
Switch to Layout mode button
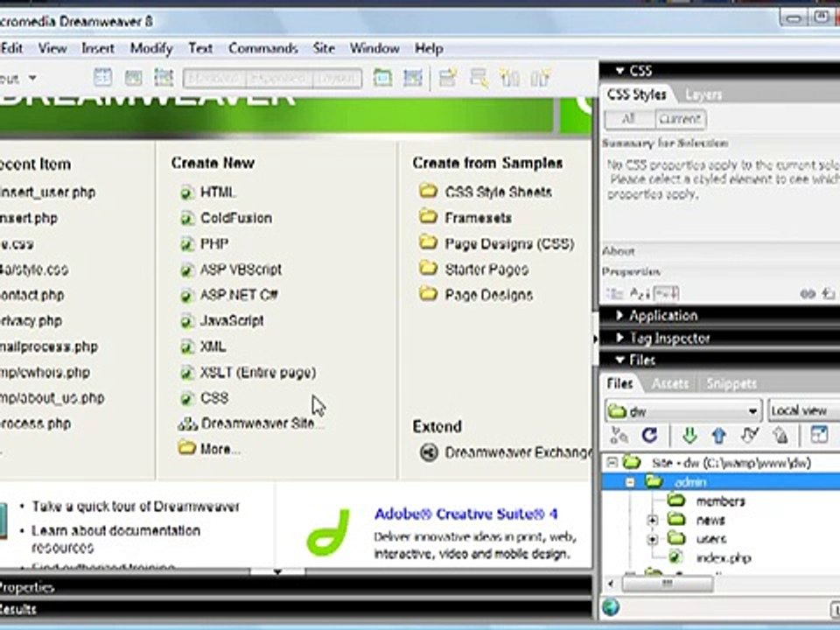coord(337,79)
